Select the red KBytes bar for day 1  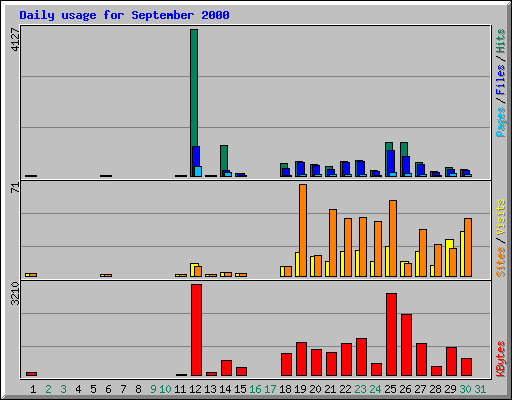click(31, 374)
